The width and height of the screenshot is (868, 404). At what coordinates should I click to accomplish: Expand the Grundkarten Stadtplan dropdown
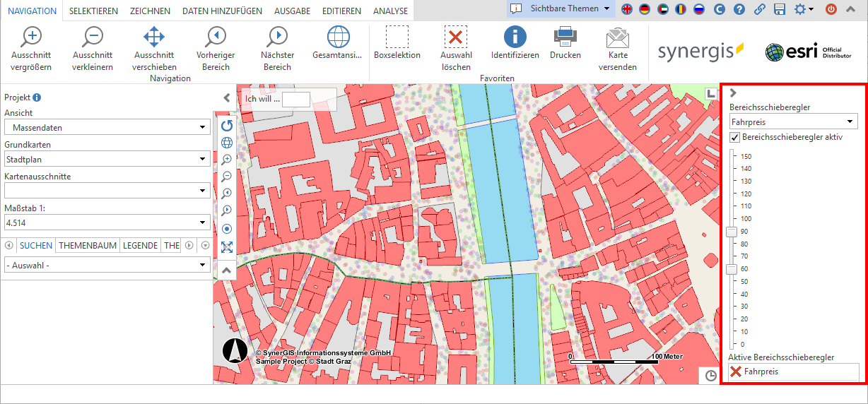tap(107, 160)
